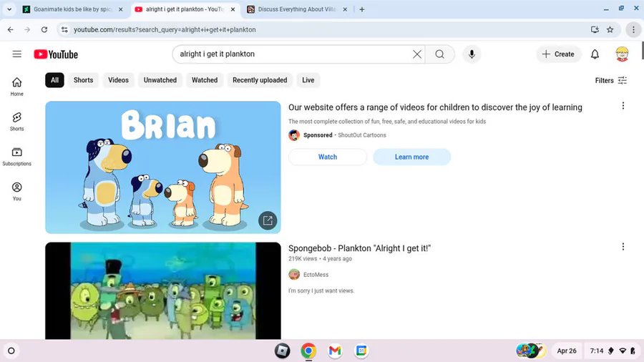Open the Filters panel
644x362 pixels.
coord(611,80)
